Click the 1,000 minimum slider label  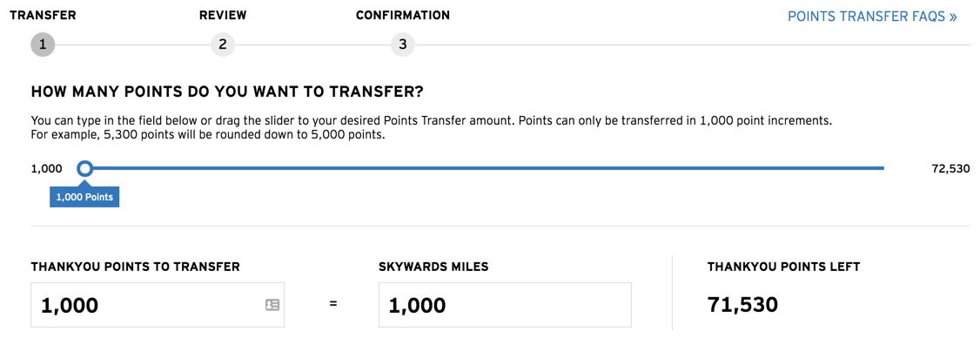pos(46,169)
